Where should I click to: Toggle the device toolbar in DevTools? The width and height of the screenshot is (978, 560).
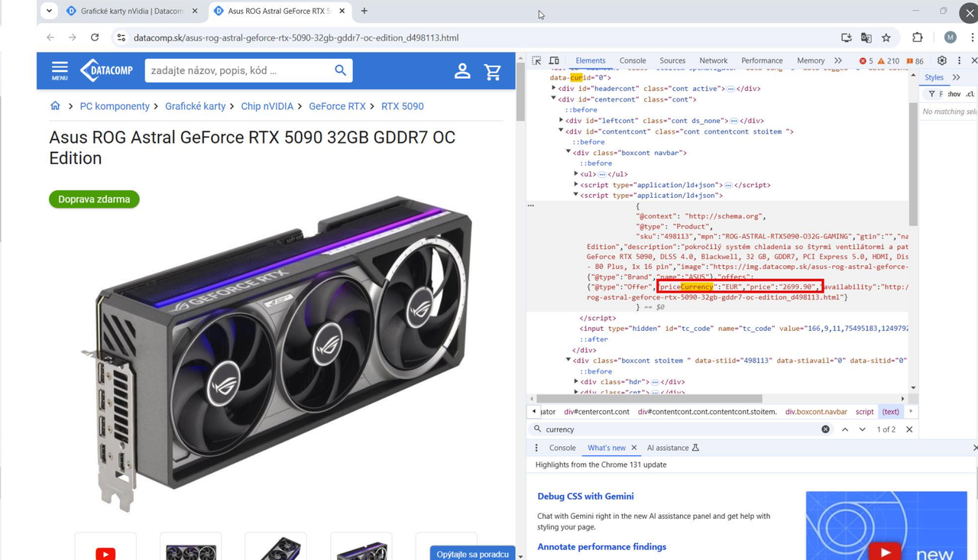(554, 60)
